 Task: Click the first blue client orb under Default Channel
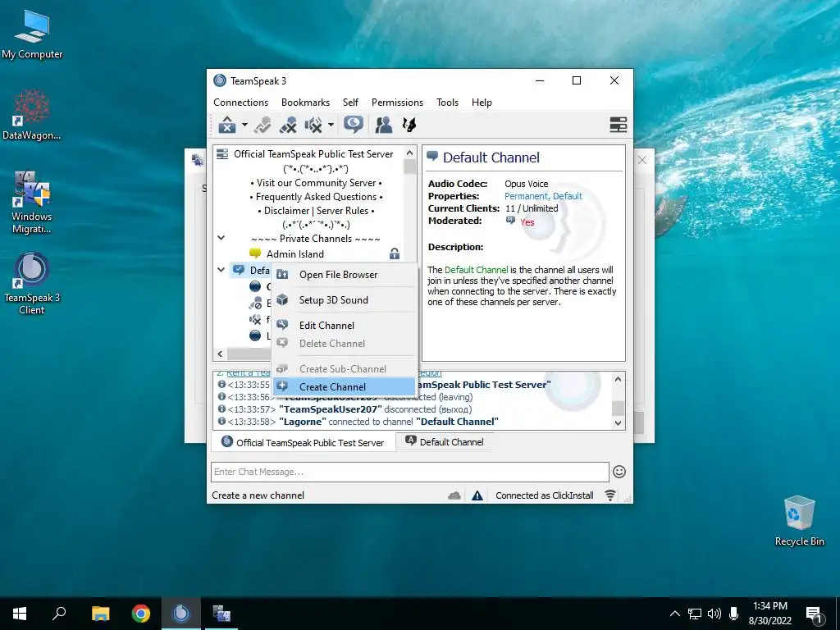click(256, 286)
